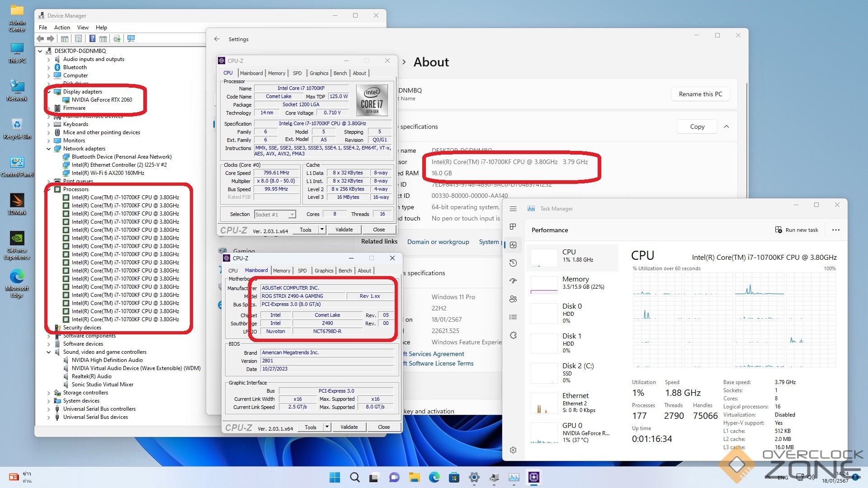The width and height of the screenshot is (868, 488).
Task: Select NVIDIA GeForce RTX 2060 device
Action: (x=102, y=100)
